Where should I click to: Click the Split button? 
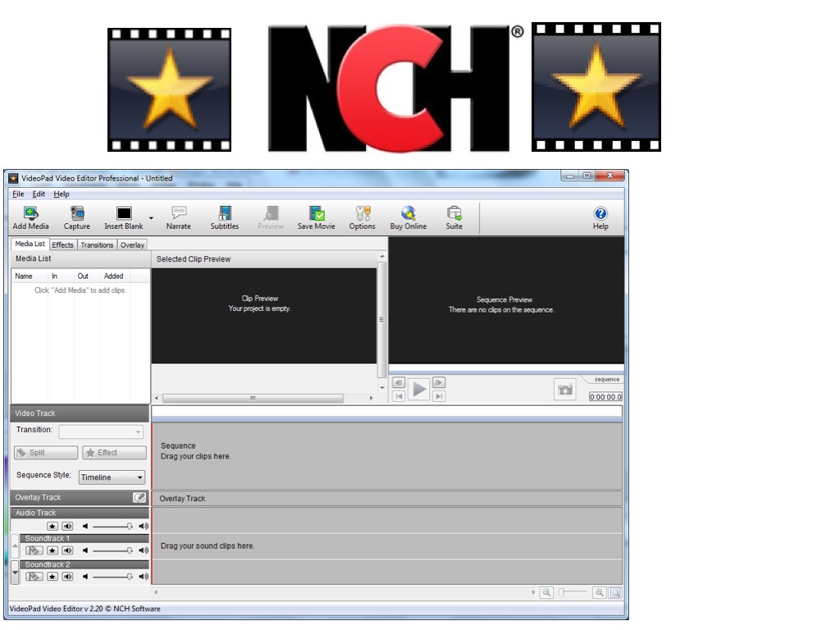click(x=46, y=453)
